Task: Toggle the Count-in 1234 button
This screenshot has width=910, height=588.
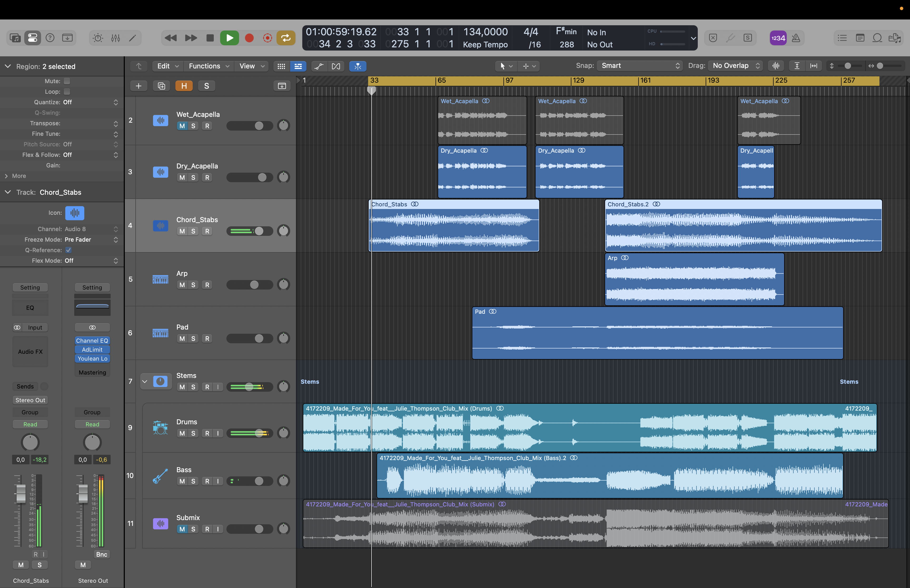Action: tap(778, 38)
